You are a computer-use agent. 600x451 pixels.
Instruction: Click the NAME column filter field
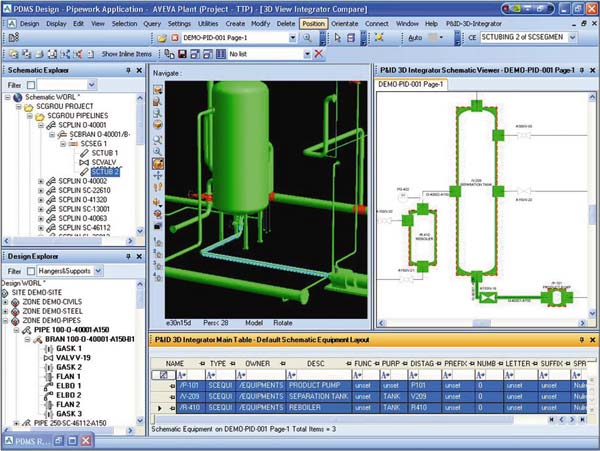pyautogui.click(x=190, y=375)
